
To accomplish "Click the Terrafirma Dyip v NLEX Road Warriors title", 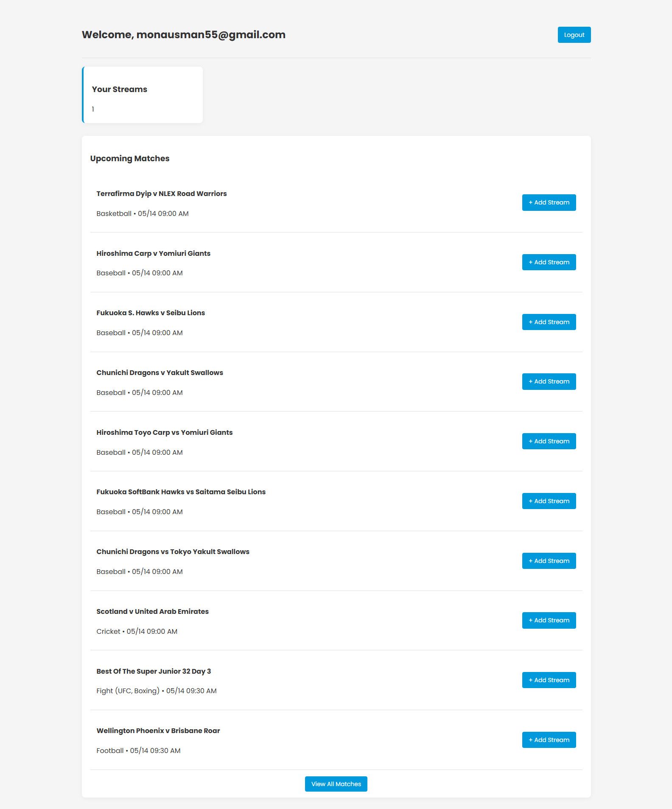I will pos(161,193).
